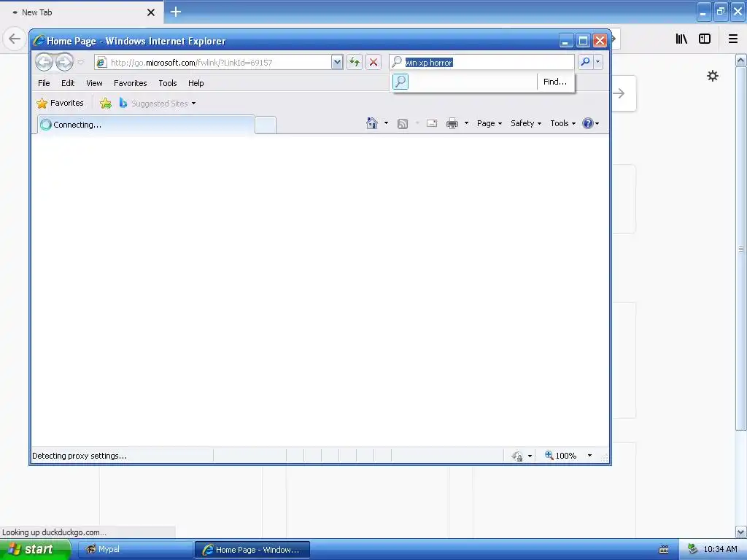The width and height of the screenshot is (747, 560).
Task: Go forward in Internet Explorer
Action: coord(64,62)
